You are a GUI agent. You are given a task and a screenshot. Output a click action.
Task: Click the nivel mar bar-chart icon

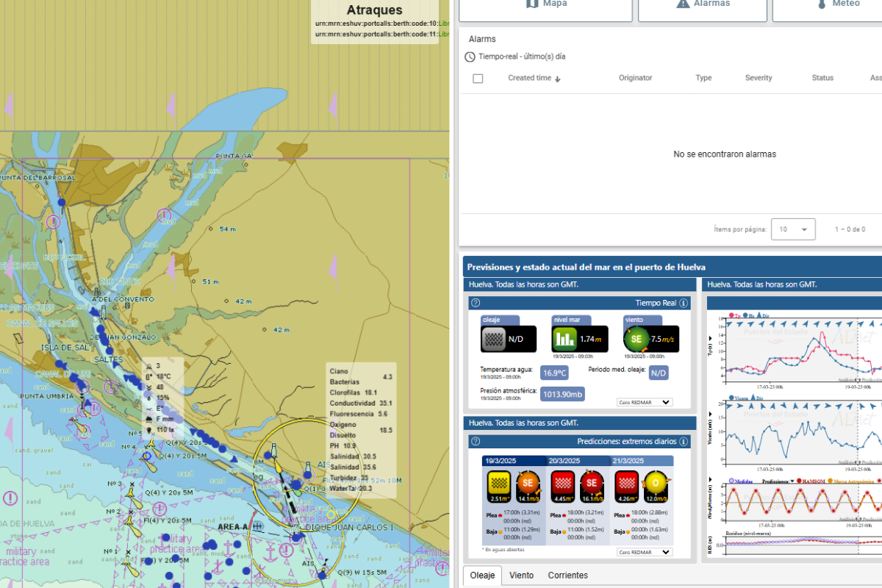564,339
